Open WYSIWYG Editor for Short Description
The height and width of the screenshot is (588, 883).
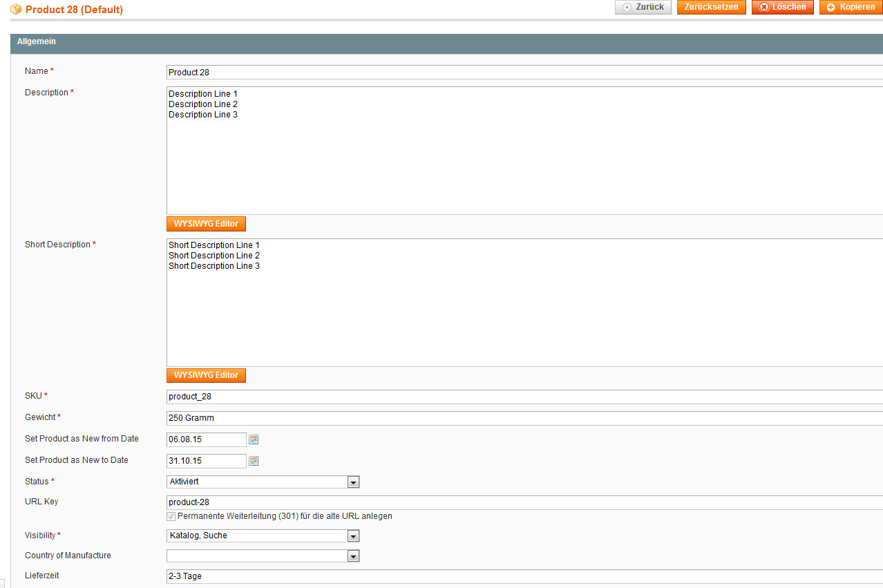coord(206,375)
